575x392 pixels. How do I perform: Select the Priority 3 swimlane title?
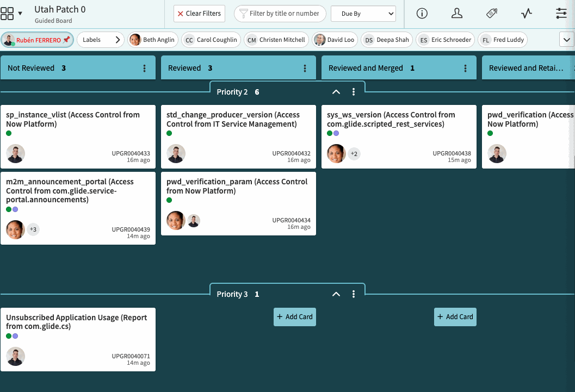(x=232, y=294)
